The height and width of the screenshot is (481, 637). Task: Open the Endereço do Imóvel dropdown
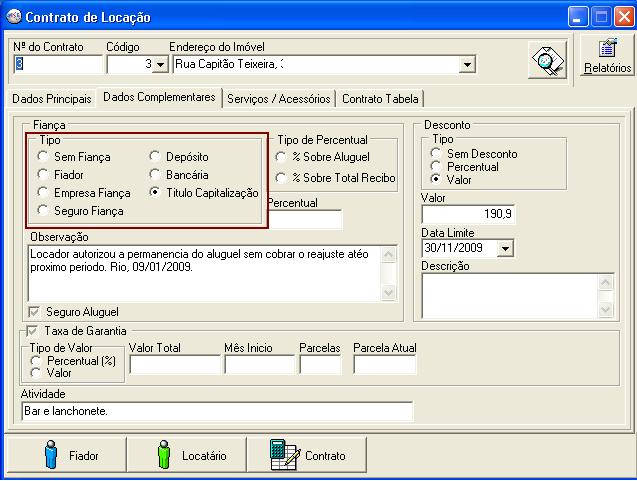[466, 65]
